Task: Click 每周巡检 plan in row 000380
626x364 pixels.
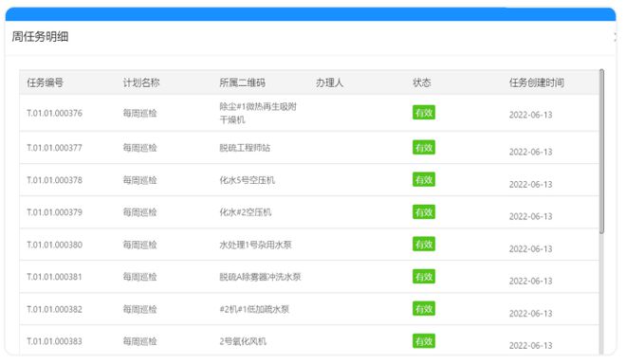Action: click(139, 245)
